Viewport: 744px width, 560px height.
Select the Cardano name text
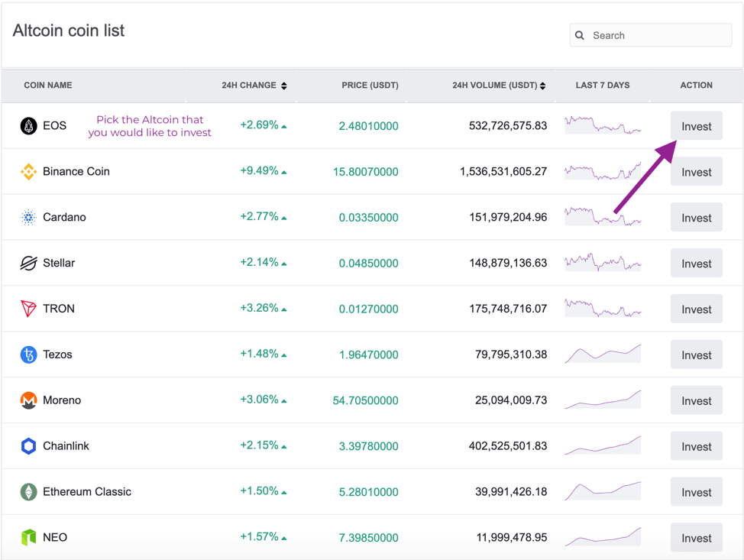(x=64, y=218)
